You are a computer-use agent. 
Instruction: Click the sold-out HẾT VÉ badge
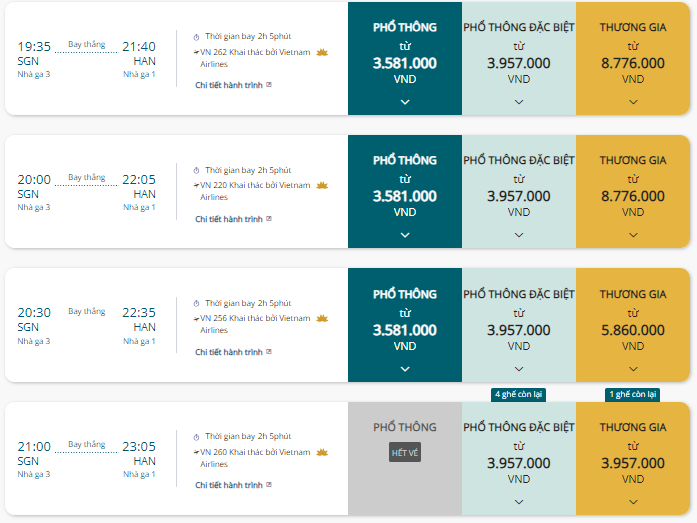(x=405, y=452)
